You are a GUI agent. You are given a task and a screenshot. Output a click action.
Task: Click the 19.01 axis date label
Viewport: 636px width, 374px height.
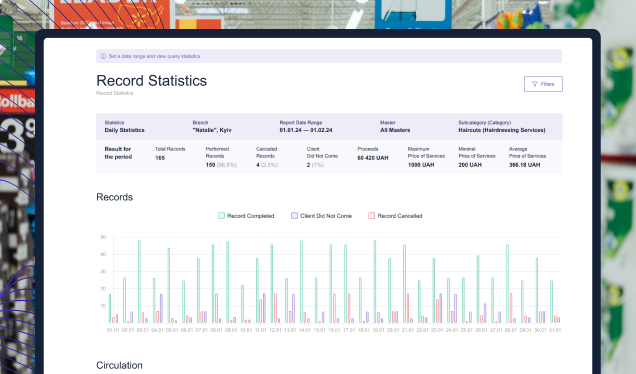[x=378, y=330]
